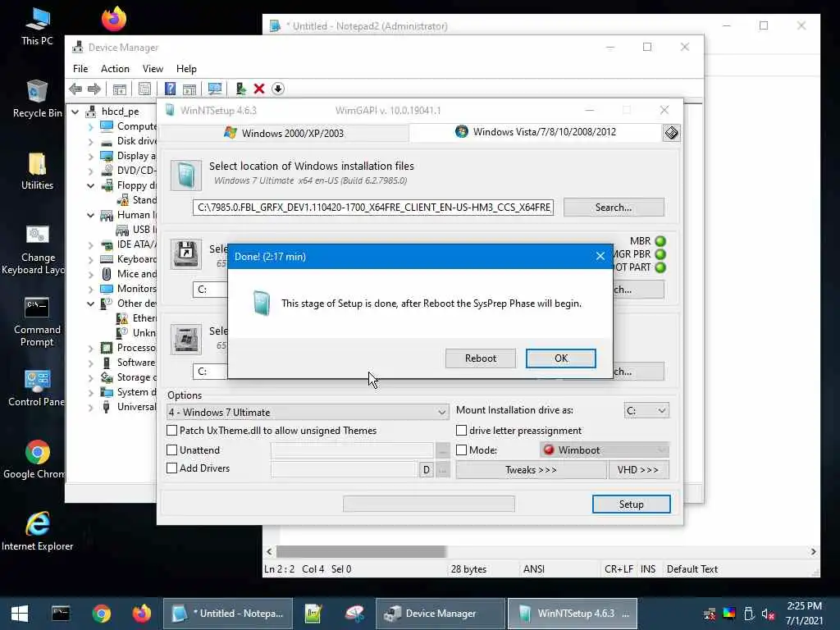
Task: Open Device Manager View menu
Action: [x=153, y=69]
